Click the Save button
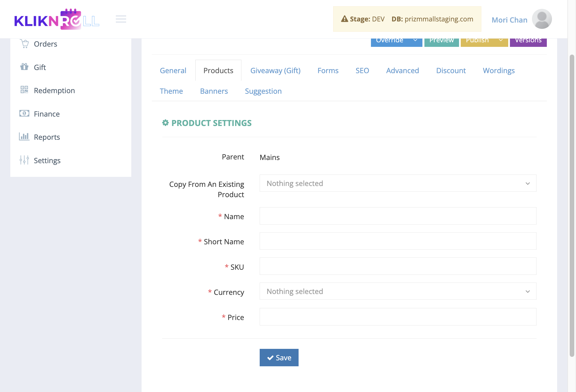The image size is (576, 392). click(279, 357)
